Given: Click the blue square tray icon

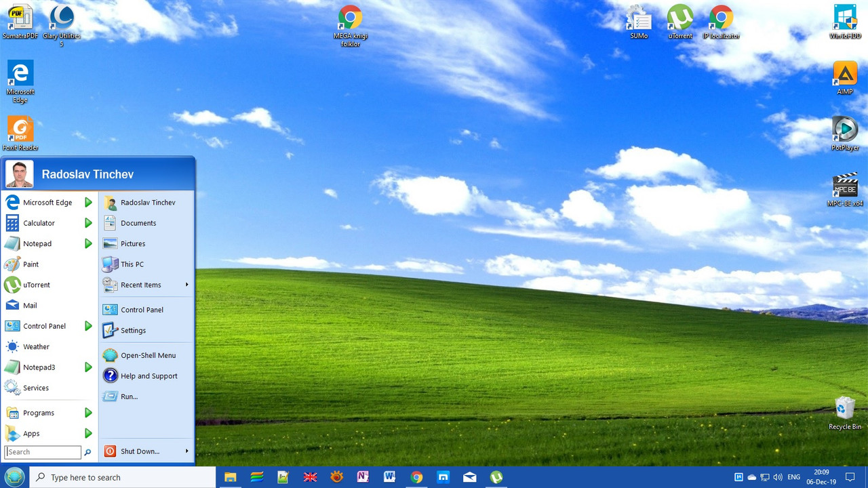Looking at the screenshot, I should [x=738, y=477].
